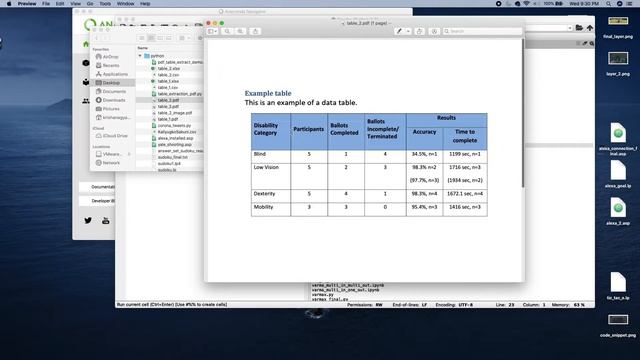Image resolution: width=640 pixels, height=360 pixels.
Task: Open the File menu
Action: [x=46, y=4]
